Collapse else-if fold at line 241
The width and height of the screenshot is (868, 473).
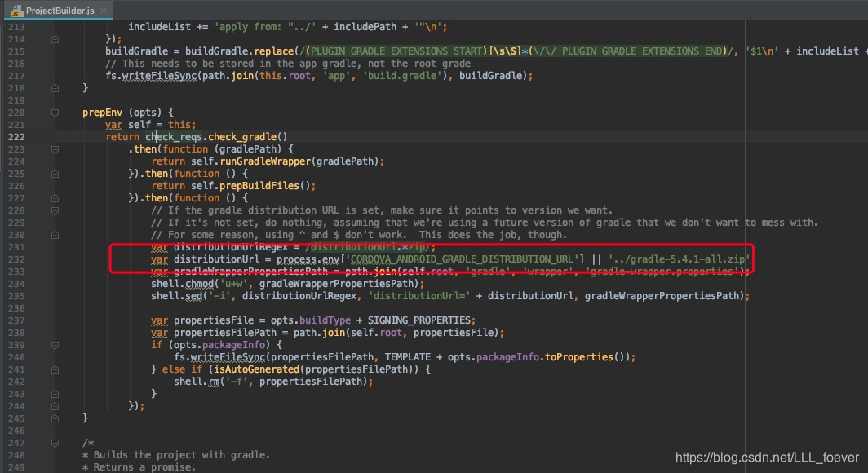55,369
